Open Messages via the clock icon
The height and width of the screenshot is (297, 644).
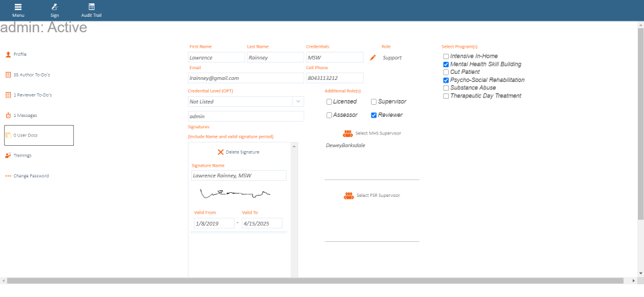(8, 115)
